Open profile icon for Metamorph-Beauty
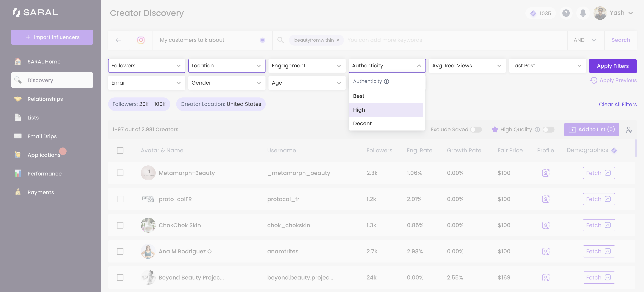This screenshot has height=292, width=644. [x=546, y=173]
